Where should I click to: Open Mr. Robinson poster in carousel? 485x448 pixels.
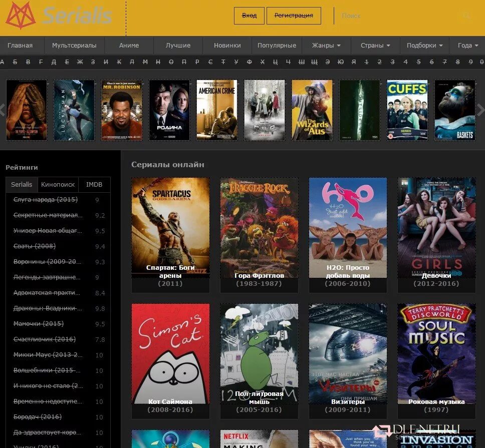click(x=122, y=110)
